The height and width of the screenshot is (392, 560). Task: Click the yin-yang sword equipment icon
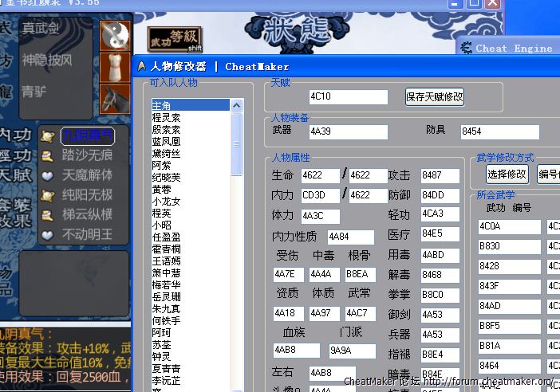[114, 35]
